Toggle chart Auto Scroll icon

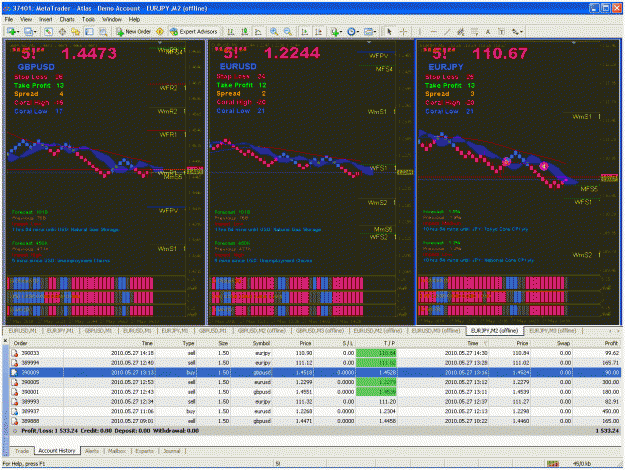(305, 31)
